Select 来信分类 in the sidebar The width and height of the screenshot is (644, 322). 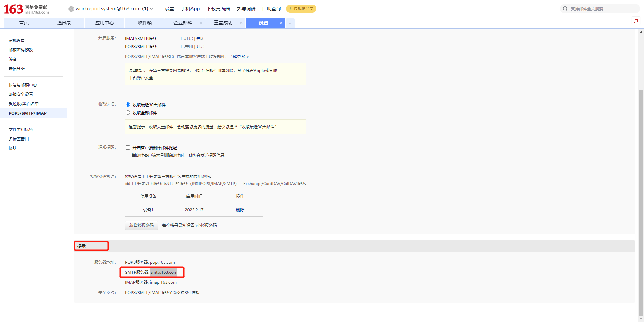tap(17, 68)
